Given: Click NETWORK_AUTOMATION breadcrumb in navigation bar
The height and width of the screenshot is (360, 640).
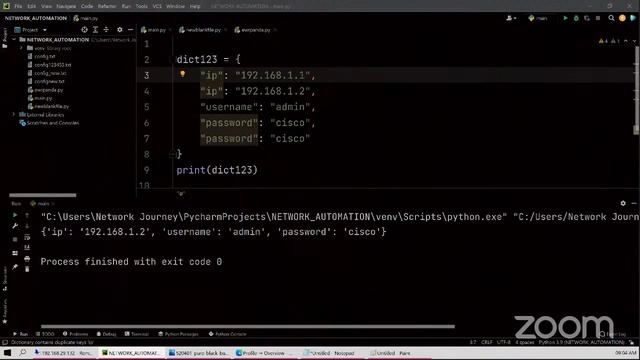Looking at the screenshot, I should point(36,18).
